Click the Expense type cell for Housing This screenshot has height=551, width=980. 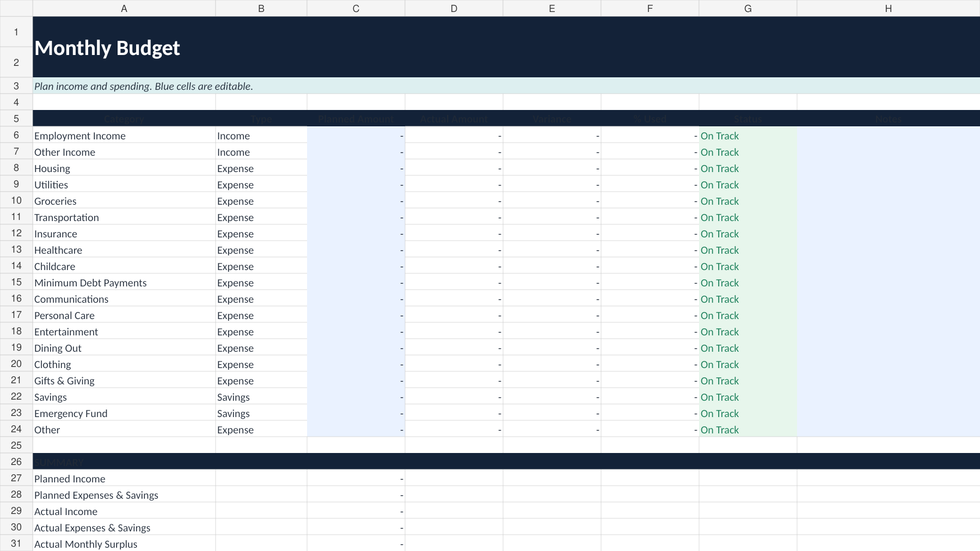(261, 168)
